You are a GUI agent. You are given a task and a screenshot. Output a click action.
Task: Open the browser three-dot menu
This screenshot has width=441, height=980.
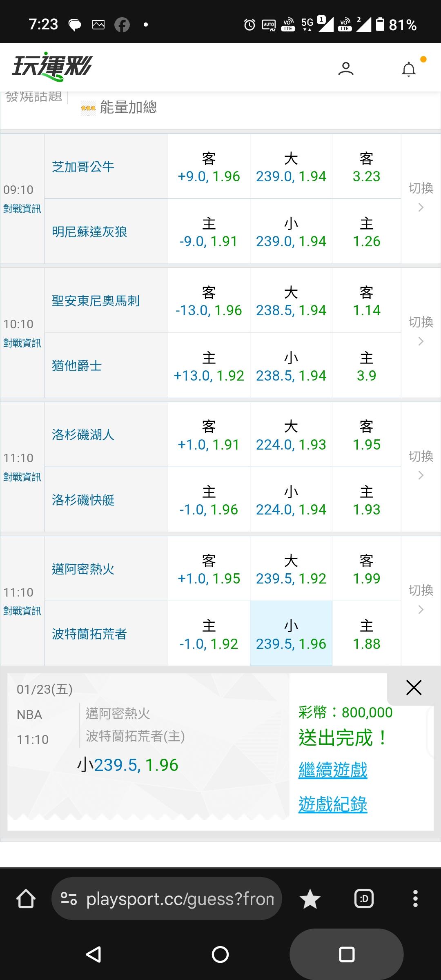(415, 899)
